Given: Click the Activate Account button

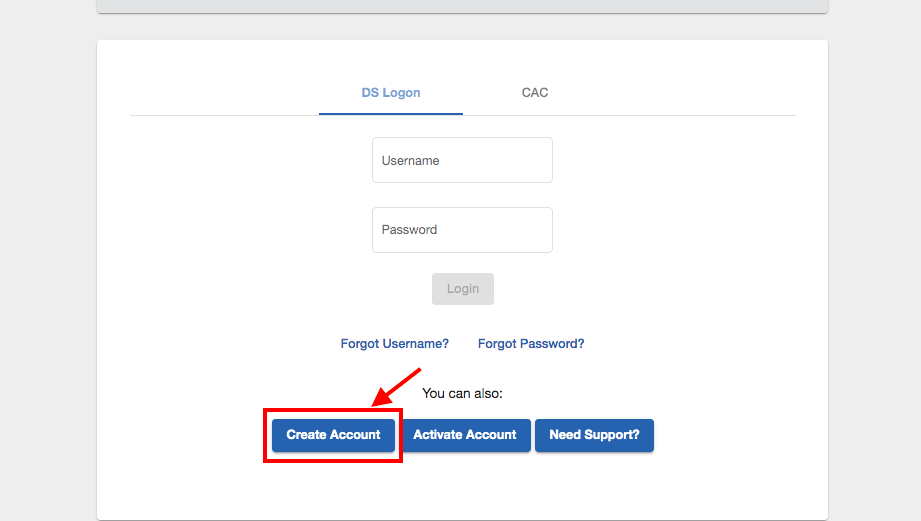Looking at the screenshot, I should click(x=465, y=435).
